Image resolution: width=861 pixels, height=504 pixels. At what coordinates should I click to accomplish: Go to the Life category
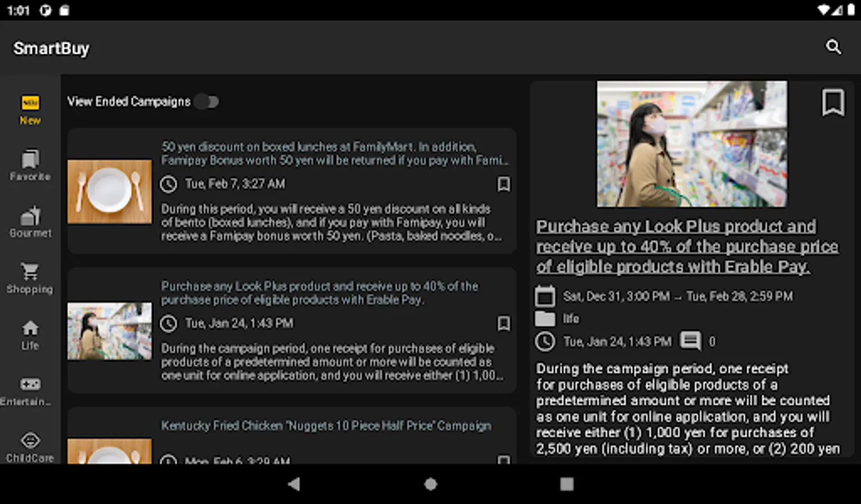click(30, 335)
